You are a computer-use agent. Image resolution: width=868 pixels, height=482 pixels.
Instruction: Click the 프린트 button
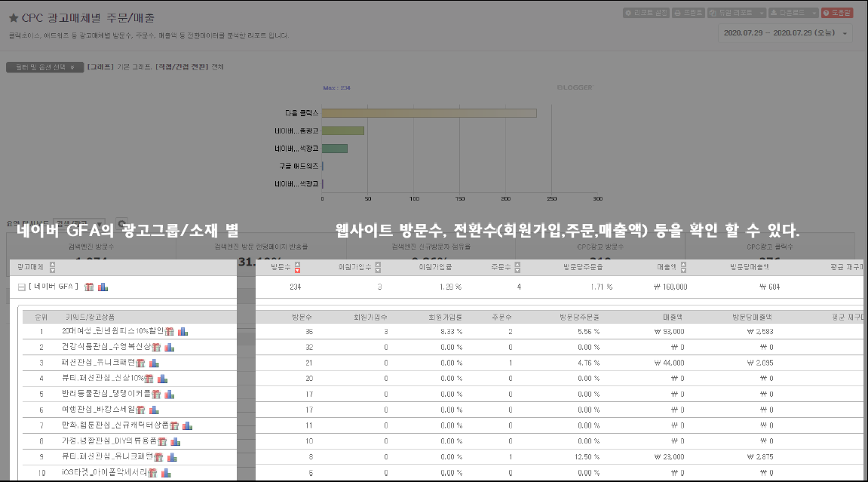[688, 13]
